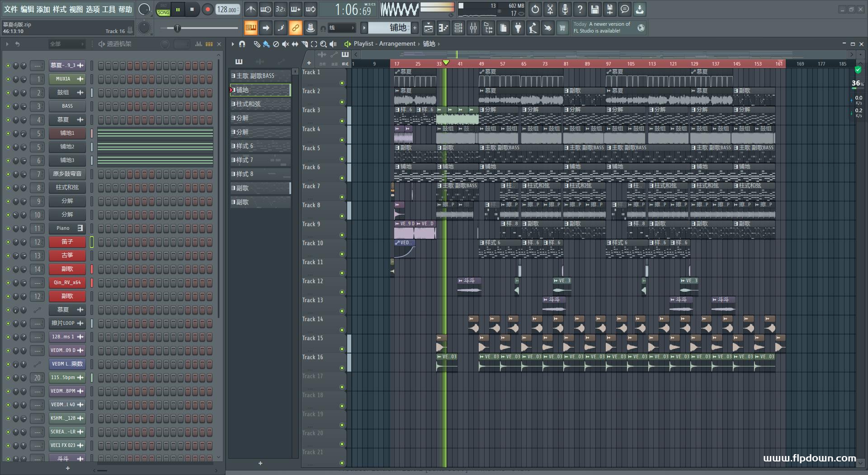Pause playback with transport button

178,9
